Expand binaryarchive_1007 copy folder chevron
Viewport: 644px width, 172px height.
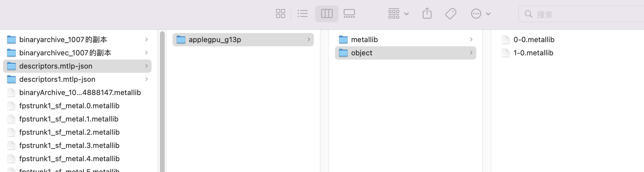(x=146, y=40)
